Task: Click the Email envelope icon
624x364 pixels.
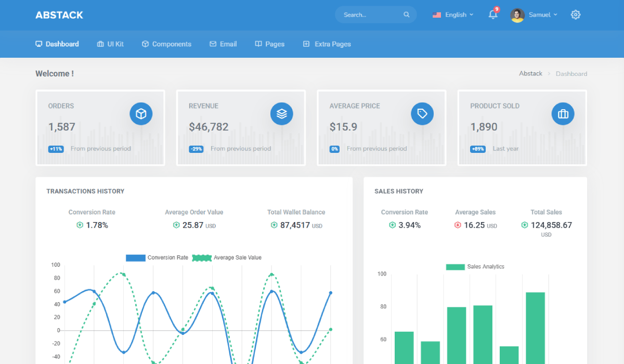Action: [213, 44]
